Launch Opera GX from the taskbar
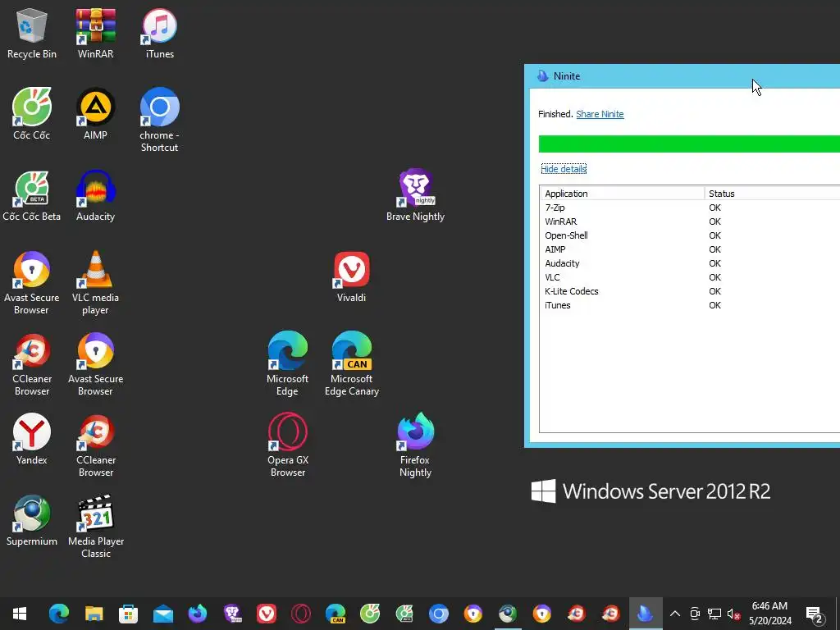Image resolution: width=840 pixels, height=630 pixels. (301, 614)
